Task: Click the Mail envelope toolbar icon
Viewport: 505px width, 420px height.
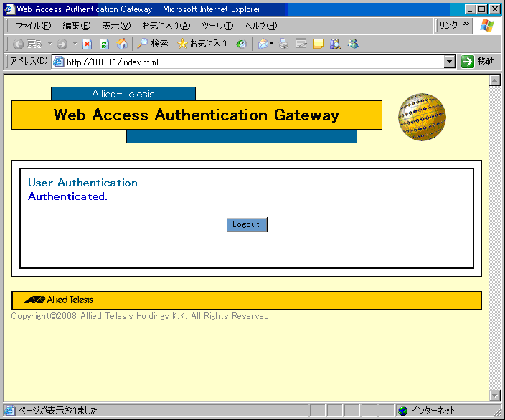Action: [263, 44]
